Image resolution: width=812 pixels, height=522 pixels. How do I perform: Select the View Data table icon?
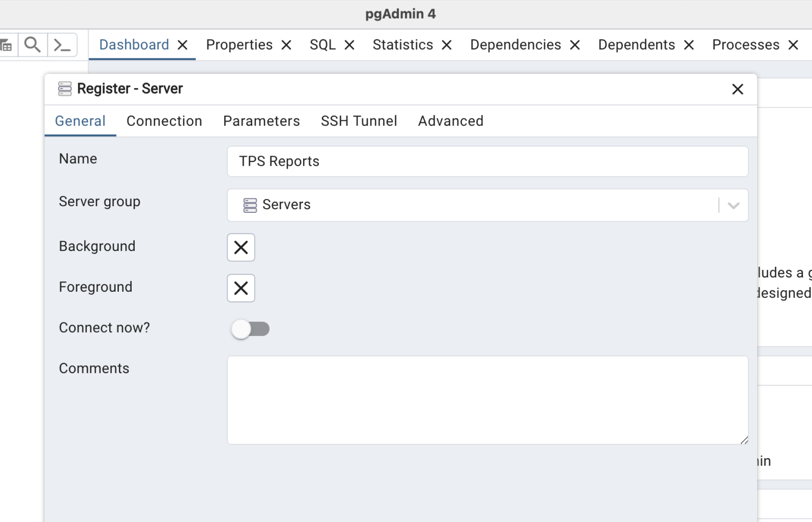pos(6,44)
